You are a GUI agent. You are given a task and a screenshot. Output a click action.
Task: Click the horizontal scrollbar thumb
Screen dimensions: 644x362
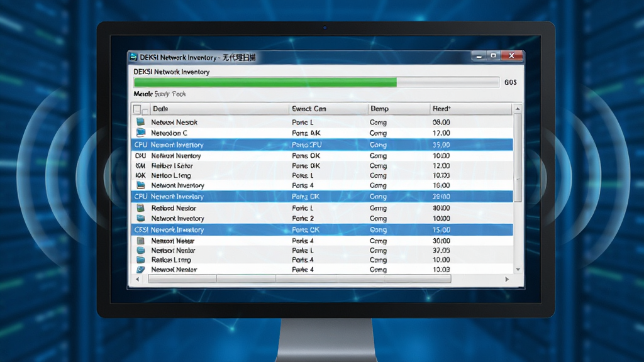pos(299,279)
